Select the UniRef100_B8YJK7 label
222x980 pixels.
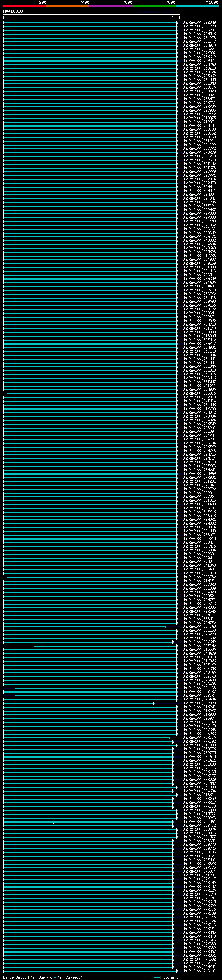coord(199,692)
